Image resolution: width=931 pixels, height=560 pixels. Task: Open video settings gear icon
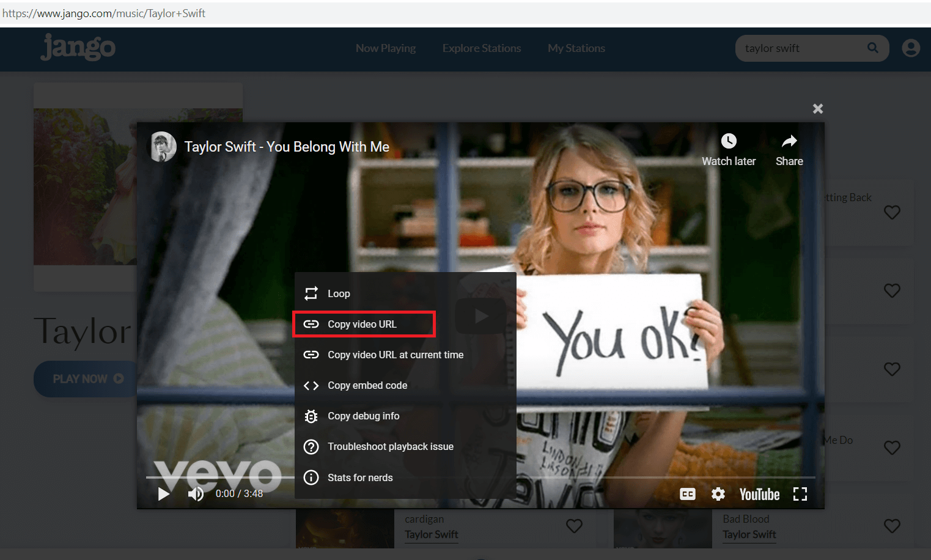718,494
